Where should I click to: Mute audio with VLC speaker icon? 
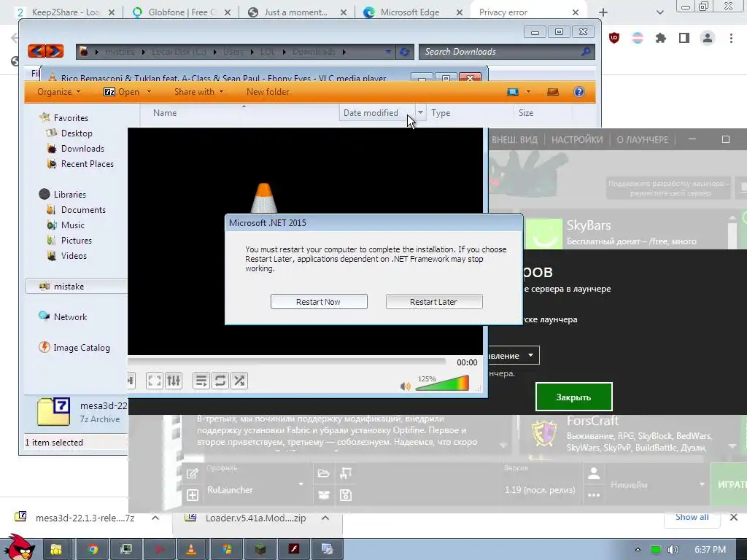click(405, 386)
